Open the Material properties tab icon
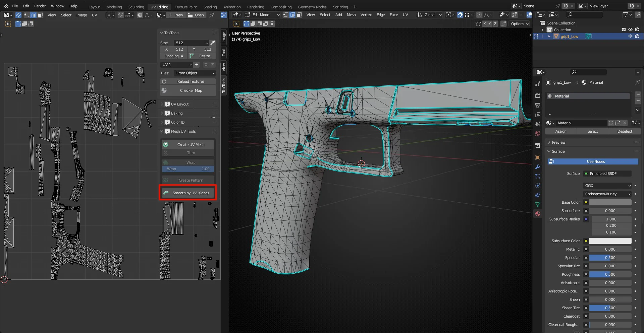 click(x=538, y=214)
